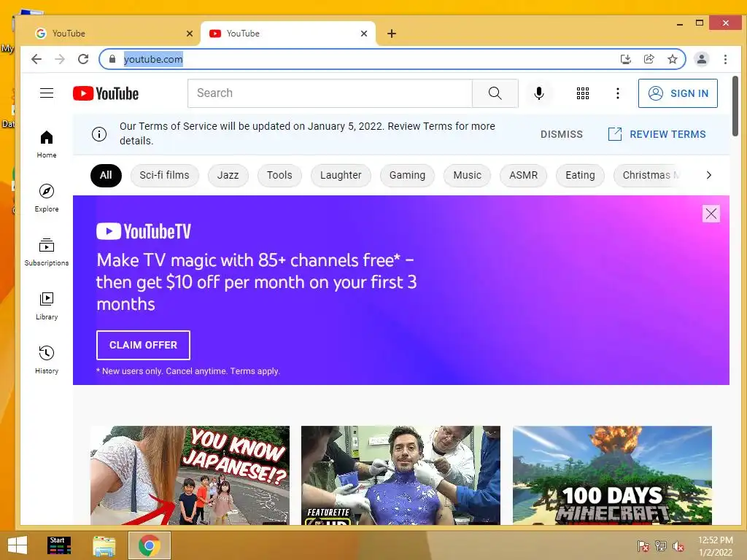747x560 pixels.
Task: Reload the page
Action: (x=83, y=59)
